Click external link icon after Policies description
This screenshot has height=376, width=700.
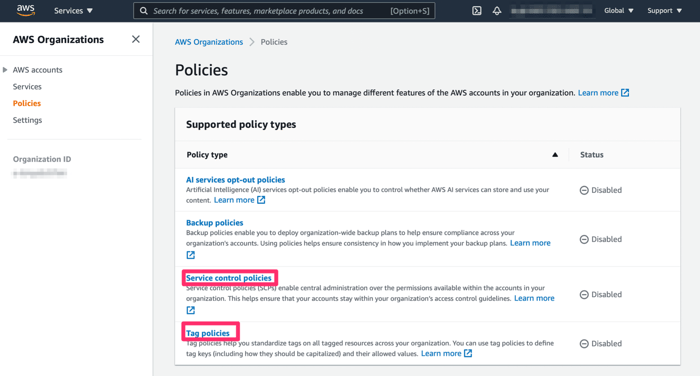point(625,93)
